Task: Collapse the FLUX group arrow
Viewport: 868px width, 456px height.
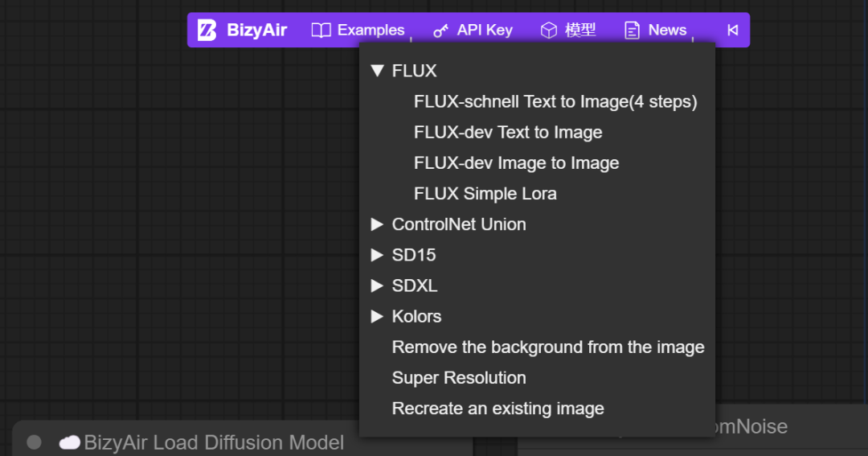Action: pos(378,70)
